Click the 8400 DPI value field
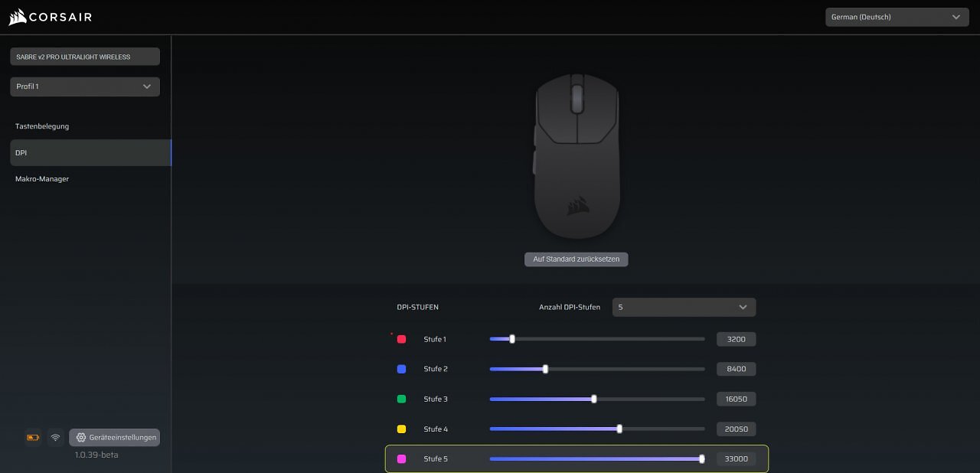This screenshot has height=473, width=980. 737,369
